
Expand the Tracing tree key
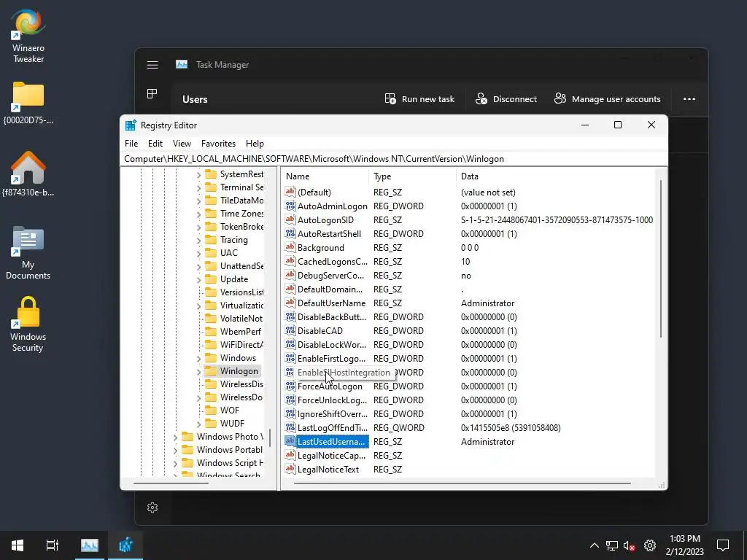click(x=198, y=240)
